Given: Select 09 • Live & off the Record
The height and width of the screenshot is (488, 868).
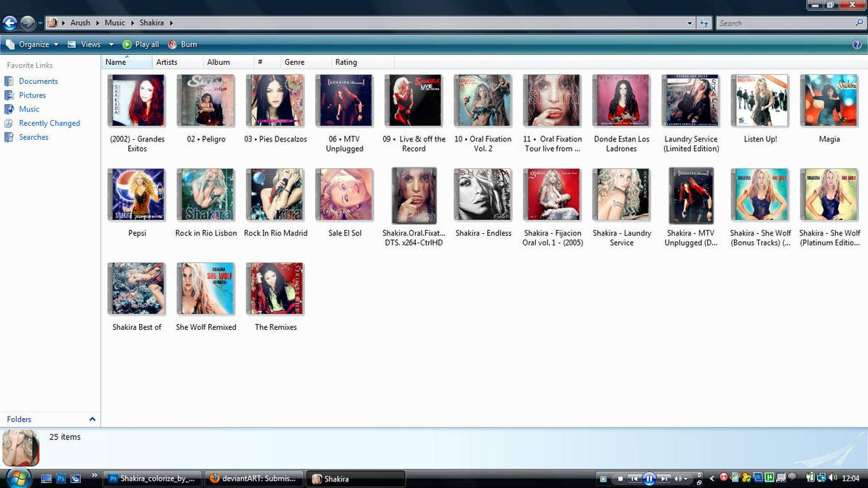Looking at the screenshot, I should [414, 114].
